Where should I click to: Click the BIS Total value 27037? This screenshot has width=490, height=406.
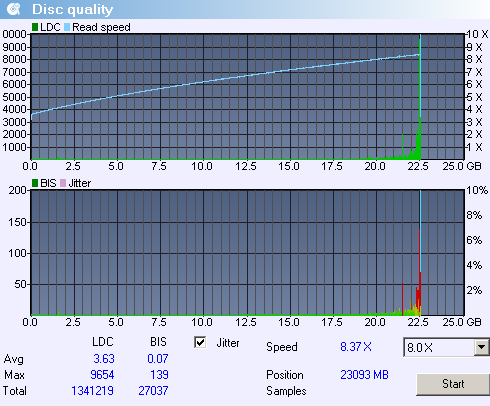(x=153, y=391)
